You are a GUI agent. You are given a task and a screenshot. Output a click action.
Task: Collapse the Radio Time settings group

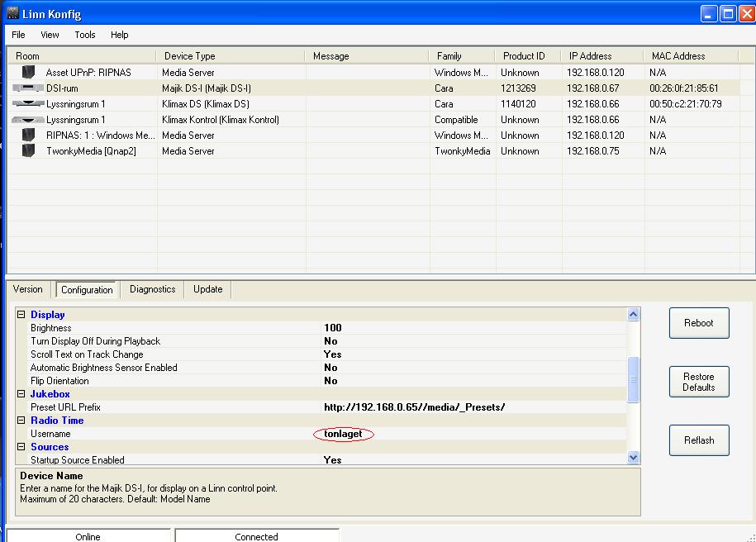(x=21, y=421)
